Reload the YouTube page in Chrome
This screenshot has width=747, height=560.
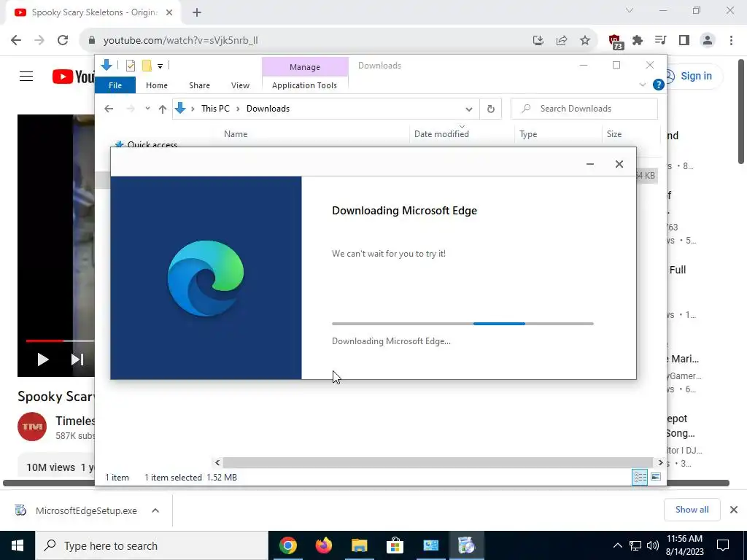pyautogui.click(x=63, y=40)
